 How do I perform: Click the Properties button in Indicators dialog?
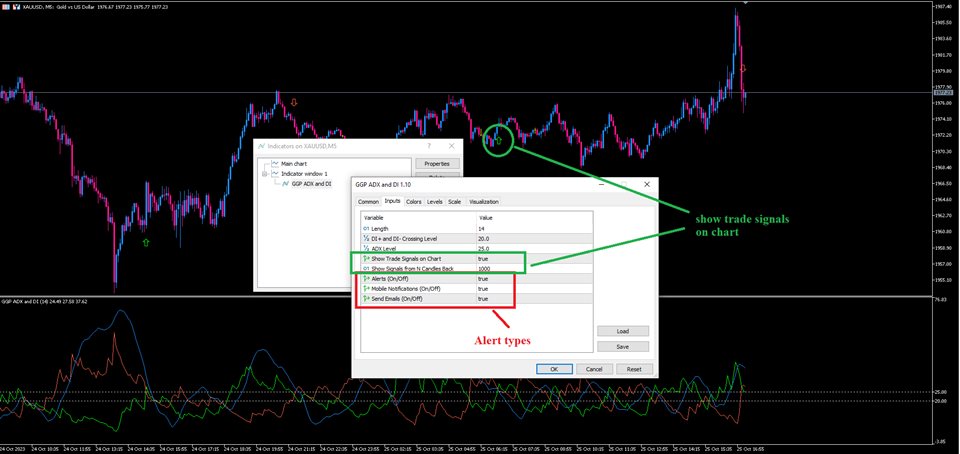click(436, 163)
